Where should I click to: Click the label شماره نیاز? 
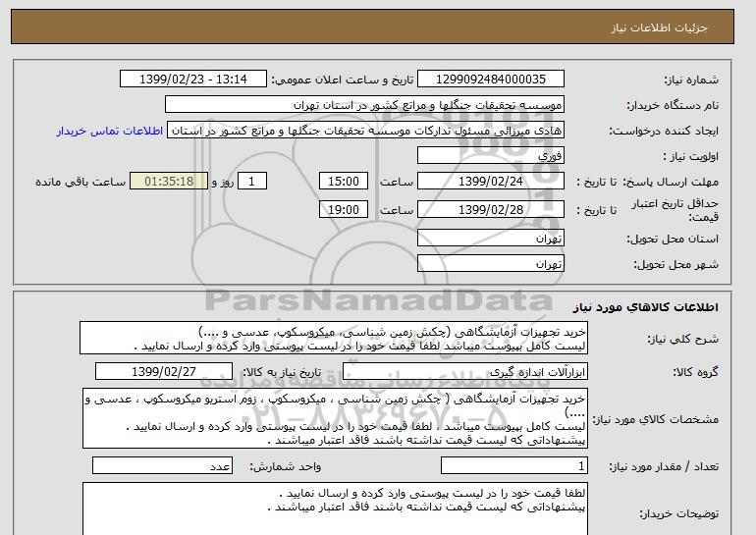click(691, 80)
